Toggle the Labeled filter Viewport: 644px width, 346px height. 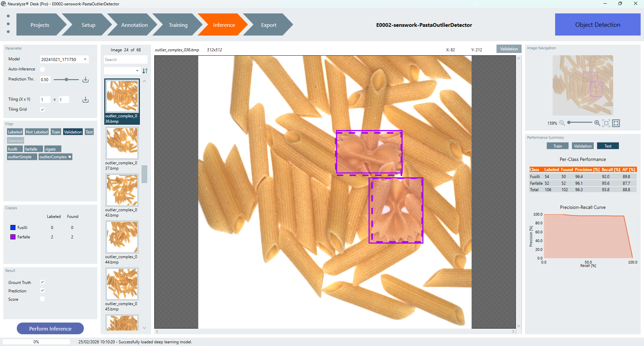point(15,132)
